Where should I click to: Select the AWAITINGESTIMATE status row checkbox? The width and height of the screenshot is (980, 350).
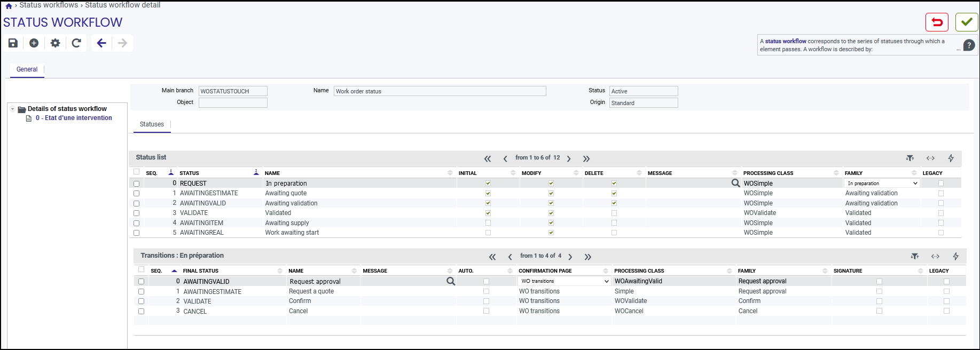coord(137,194)
